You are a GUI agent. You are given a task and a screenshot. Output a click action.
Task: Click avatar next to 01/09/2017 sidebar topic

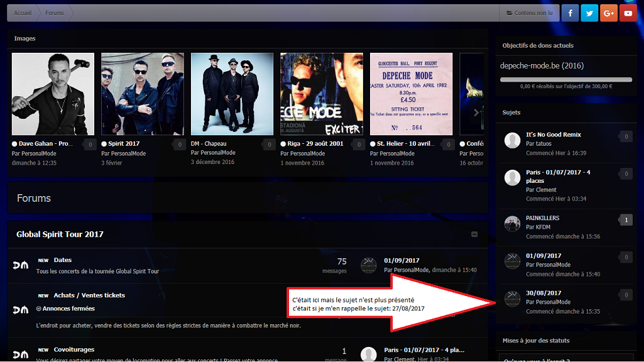tap(512, 261)
